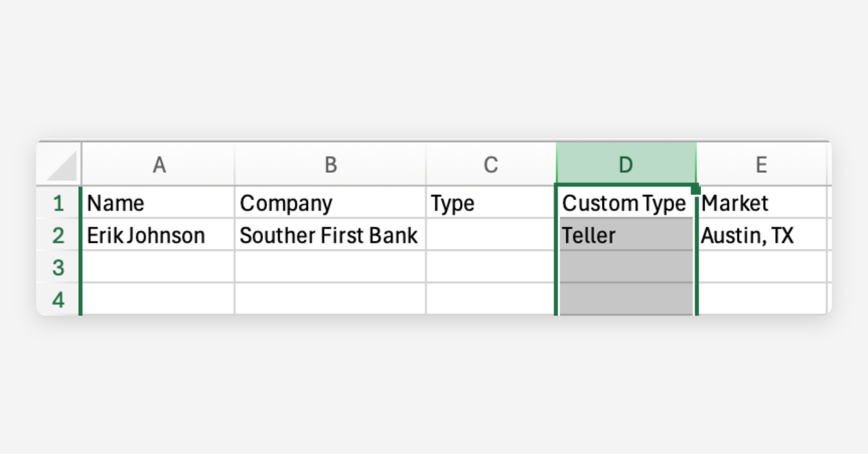Select the Teller cell
This screenshot has height=454, width=868.
tap(626, 235)
